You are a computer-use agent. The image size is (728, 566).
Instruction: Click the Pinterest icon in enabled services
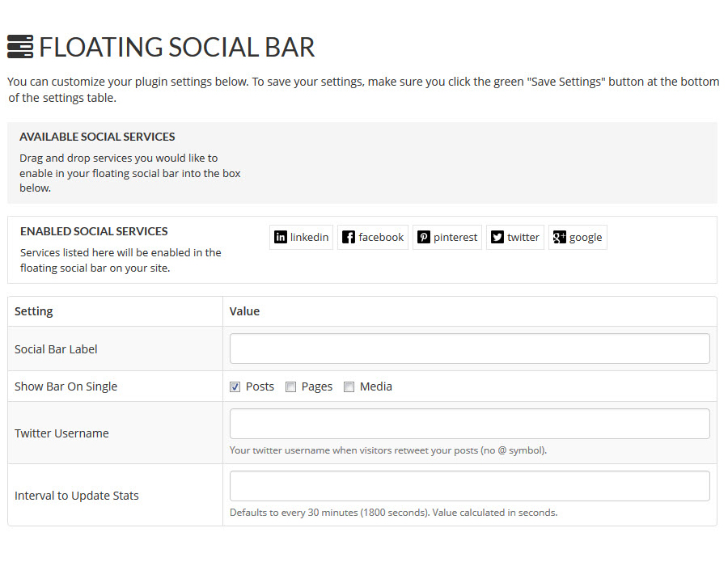tap(423, 237)
